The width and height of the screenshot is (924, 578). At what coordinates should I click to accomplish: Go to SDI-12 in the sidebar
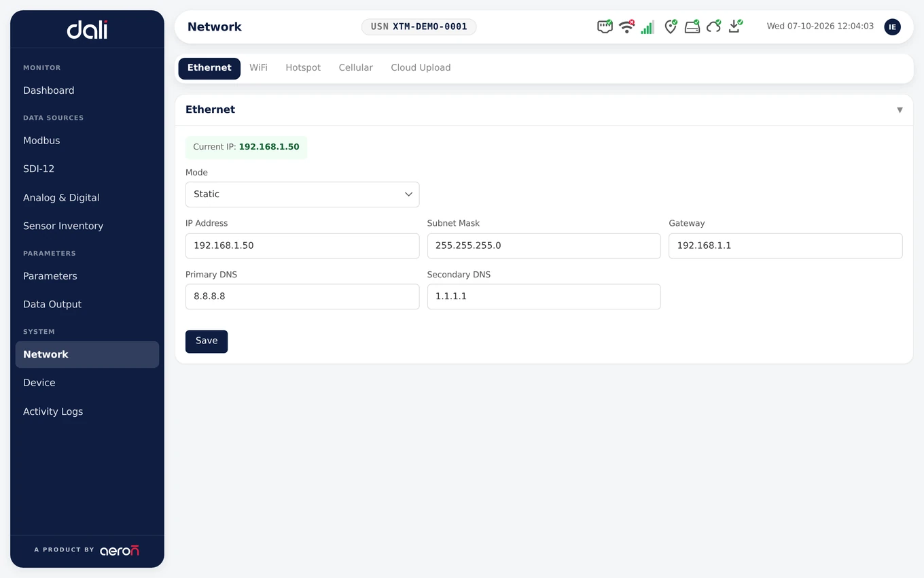(x=87, y=169)
